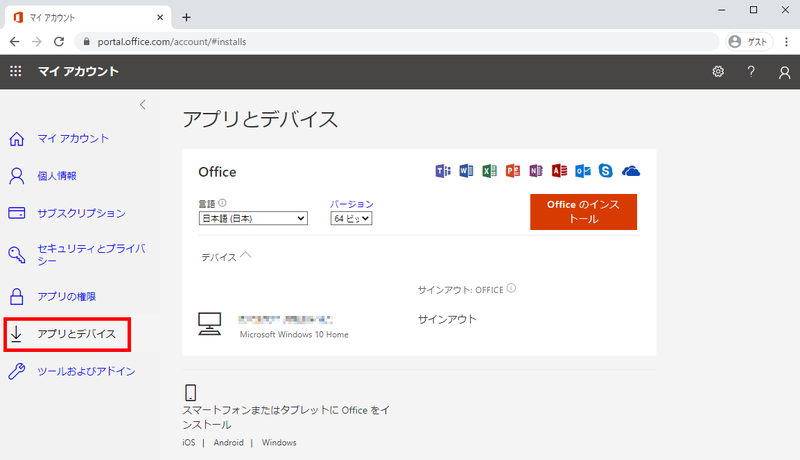Click the バージョン link
Viewport: 800px width, 460px height.
coord(352,204)
